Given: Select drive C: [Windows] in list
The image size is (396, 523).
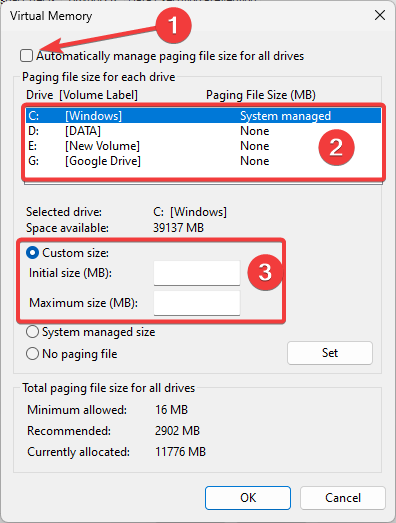Looking at the screenshot, I should tap(203, 116).
